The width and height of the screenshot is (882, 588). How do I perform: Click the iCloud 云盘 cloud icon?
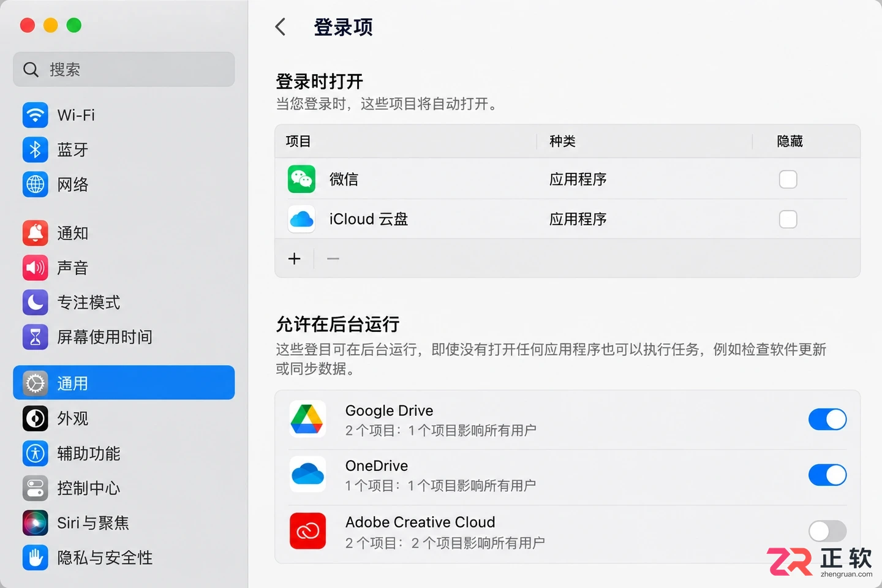[301, 219]
